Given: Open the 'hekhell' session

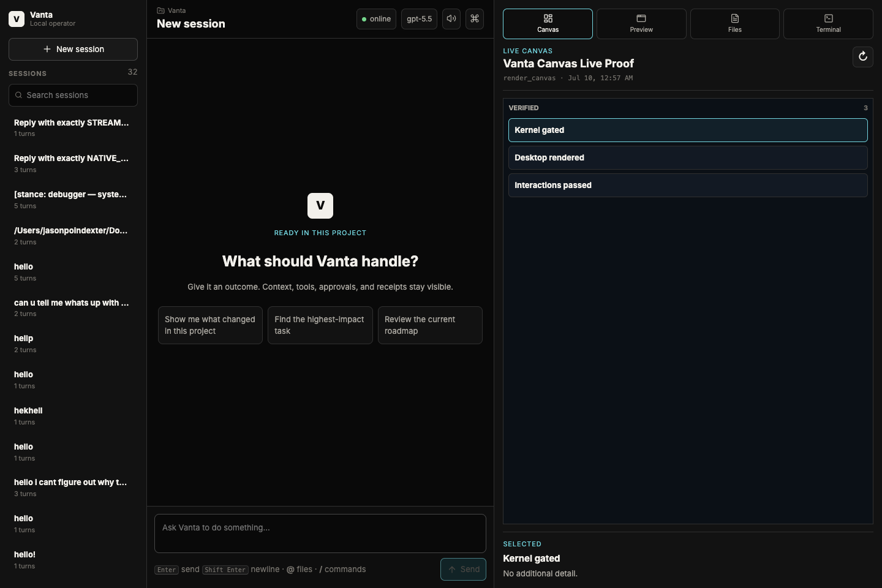Looking at the screenshot, I should tap(73, 416).
